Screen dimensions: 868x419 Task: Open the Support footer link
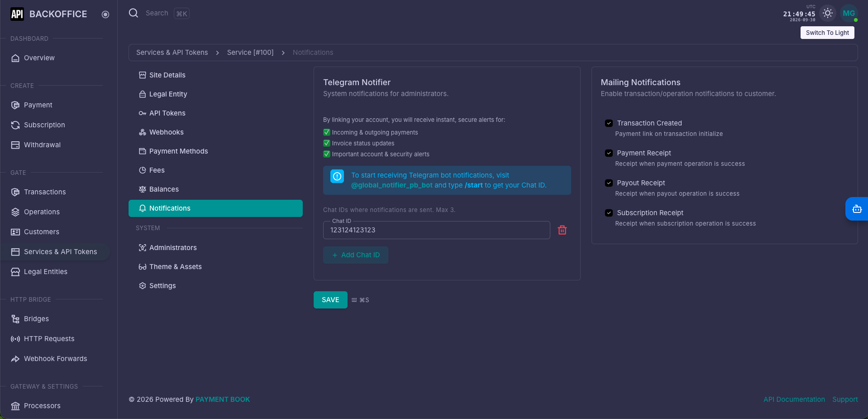click(845, 400)
